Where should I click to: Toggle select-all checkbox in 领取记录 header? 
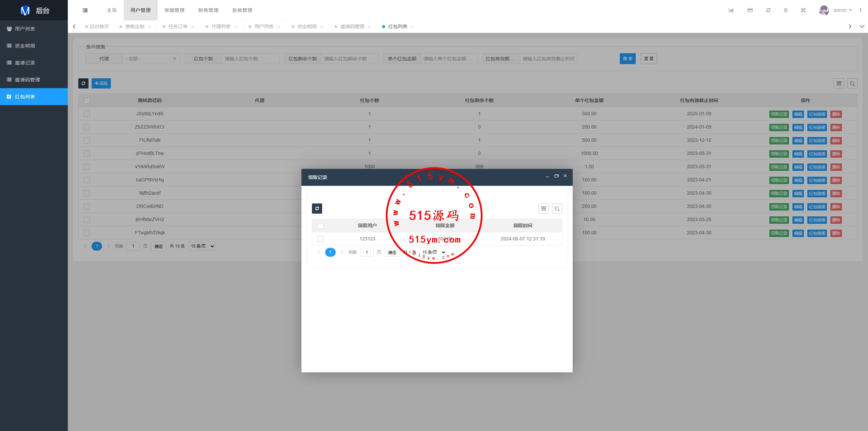pos(320,226)
